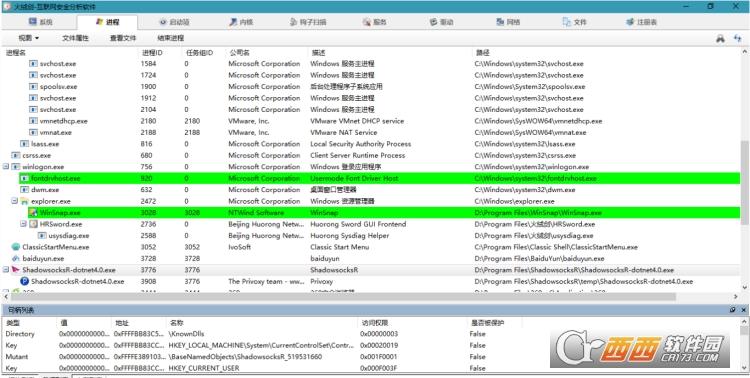Image resolution: width=750 pixels, height=378 pixels.
Task: Click the ClassicStartMenu.exe shell icon
Action: [16, 247]
